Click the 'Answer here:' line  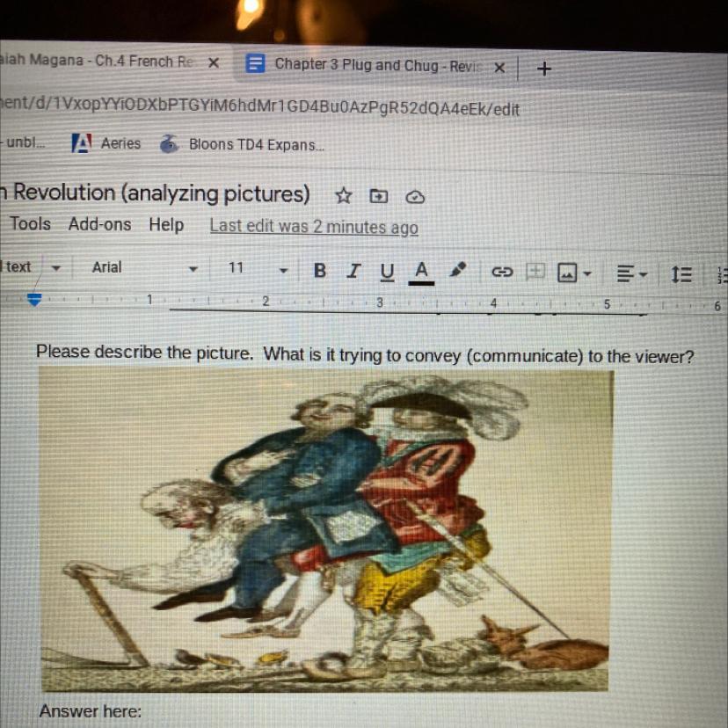(x=90, y=710)
